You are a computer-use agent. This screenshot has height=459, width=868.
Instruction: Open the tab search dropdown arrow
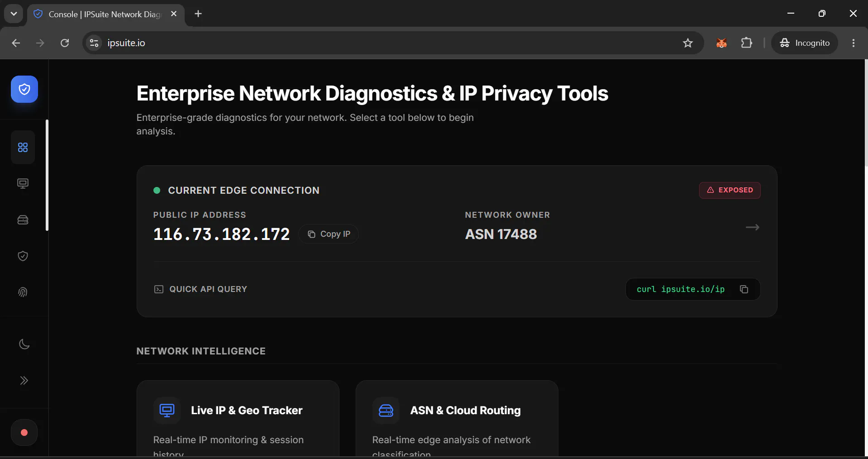14,14
